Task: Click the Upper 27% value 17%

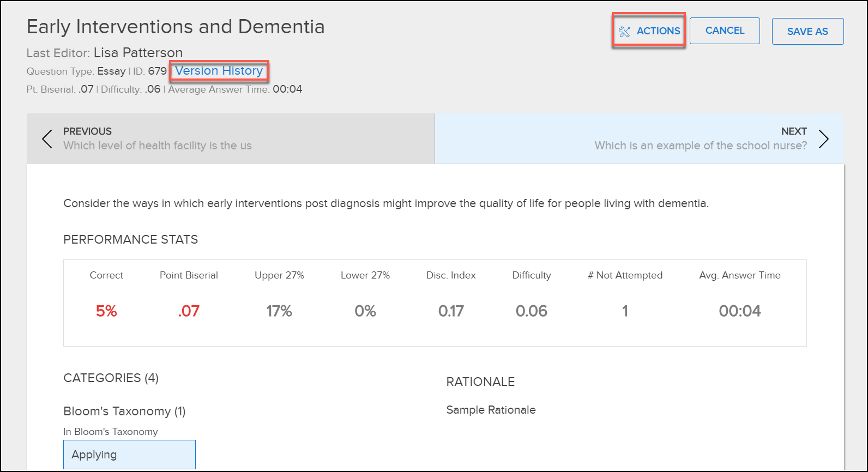Action: tap(279, 311)
